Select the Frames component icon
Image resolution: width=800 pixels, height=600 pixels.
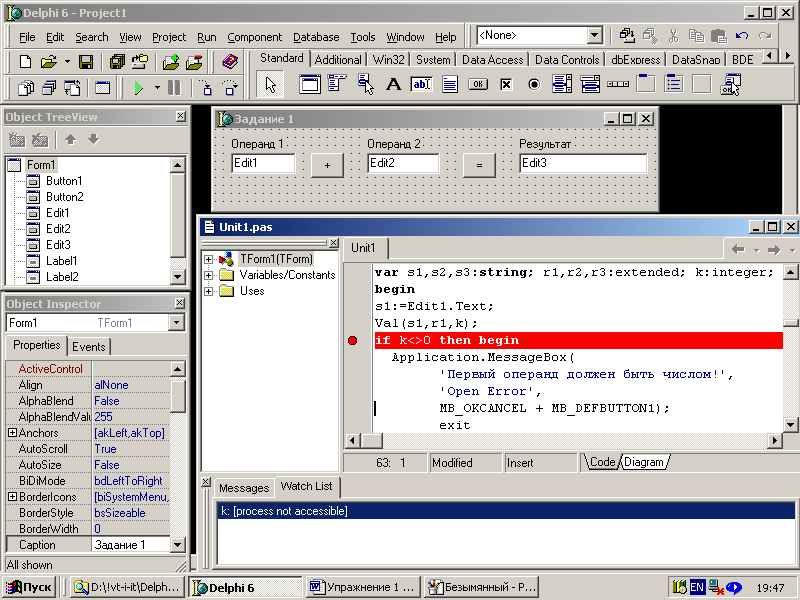click(x=309, y=84)
